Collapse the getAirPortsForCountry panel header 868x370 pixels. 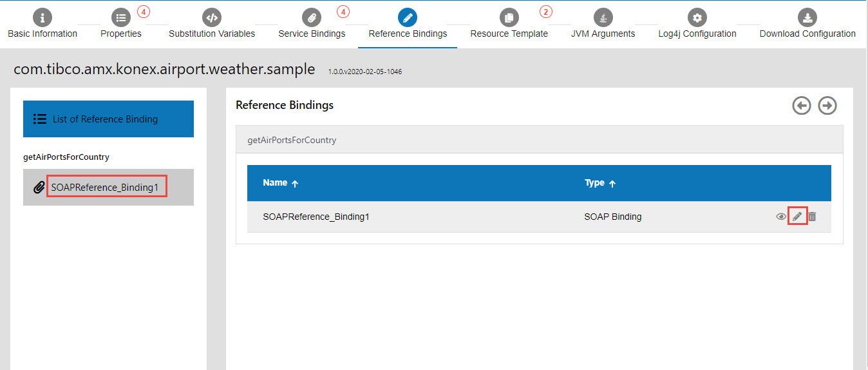pos(292,140)
